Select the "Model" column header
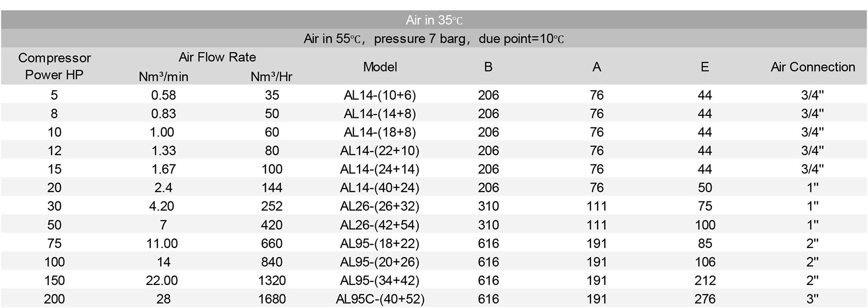Image resolution: width=868 pixels, height=308 pixels. [x=380, y=67]
